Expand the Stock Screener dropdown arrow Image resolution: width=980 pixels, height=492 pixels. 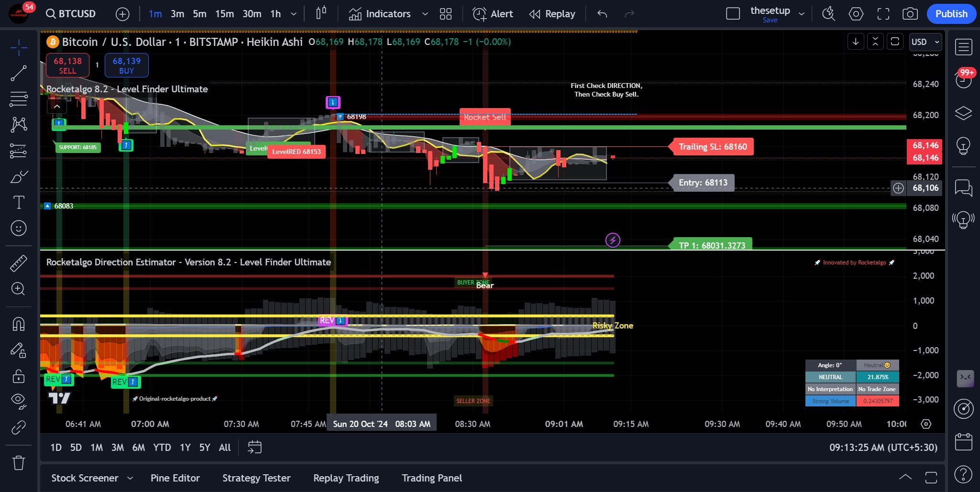click(x=130, y=478)
